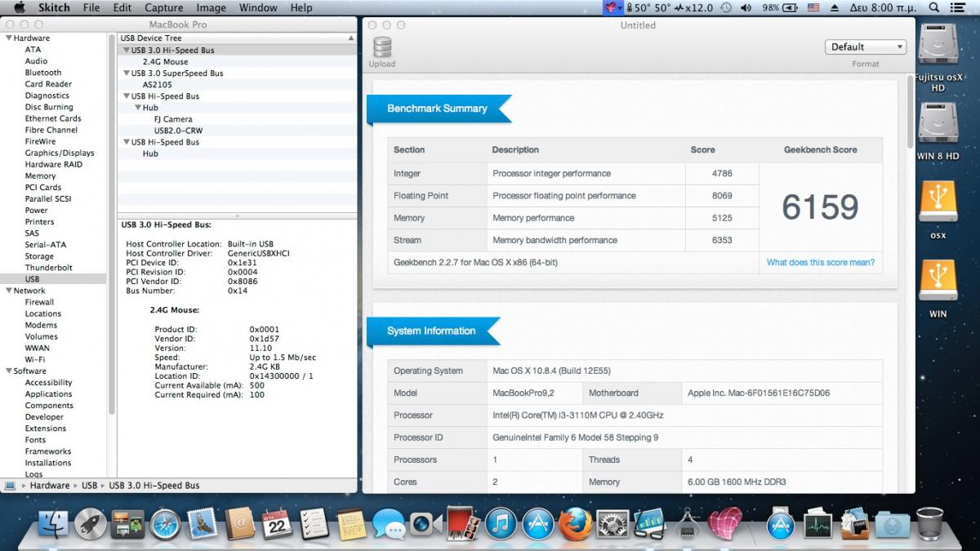Screen dimensions: 980x551
Task: Open Finder in the dock
Action: tap(53, 523)
